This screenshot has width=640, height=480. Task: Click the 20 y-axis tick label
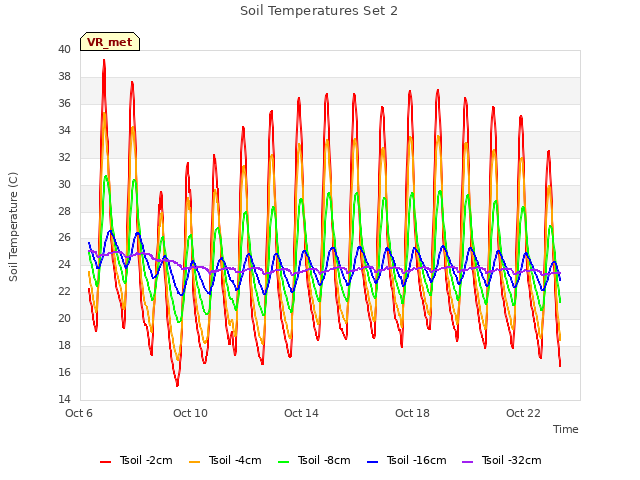point(64,318)
